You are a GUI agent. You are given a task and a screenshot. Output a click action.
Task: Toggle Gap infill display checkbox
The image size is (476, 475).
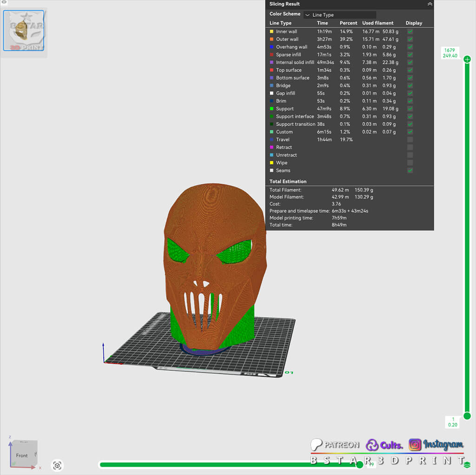410,93
